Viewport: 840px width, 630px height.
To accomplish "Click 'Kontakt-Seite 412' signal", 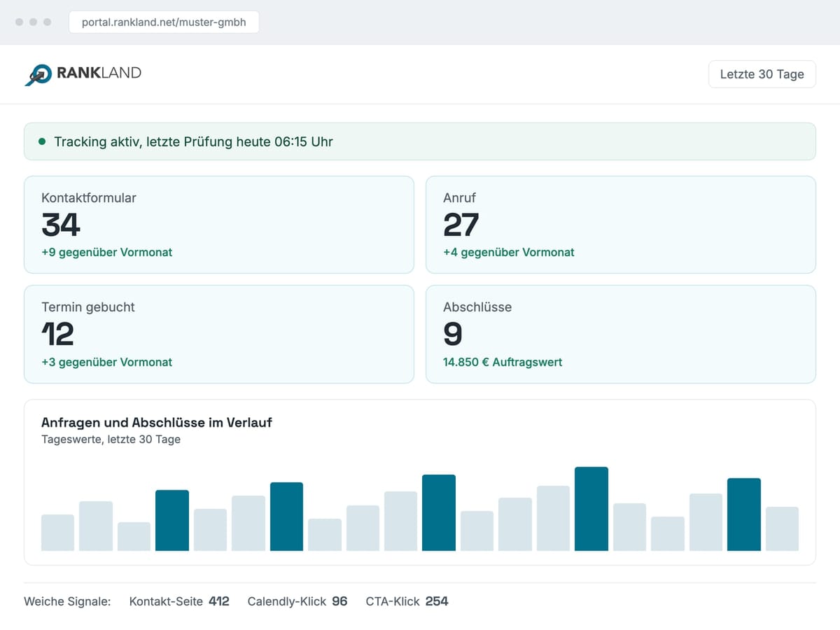I will coord(179,601).
